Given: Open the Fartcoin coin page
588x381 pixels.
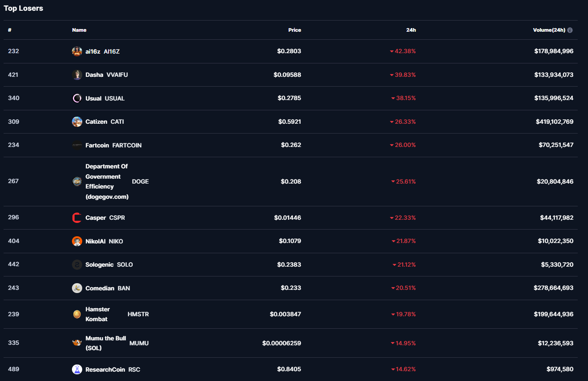Looking at the screenshot, I should pyautogui.click(x=97, y=145).
